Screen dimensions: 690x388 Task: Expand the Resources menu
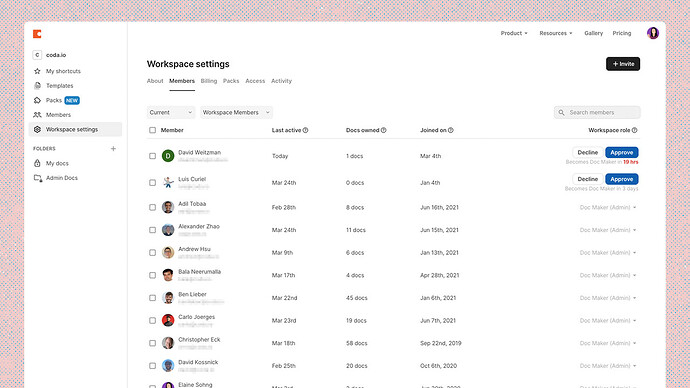[x=556, y=33]
